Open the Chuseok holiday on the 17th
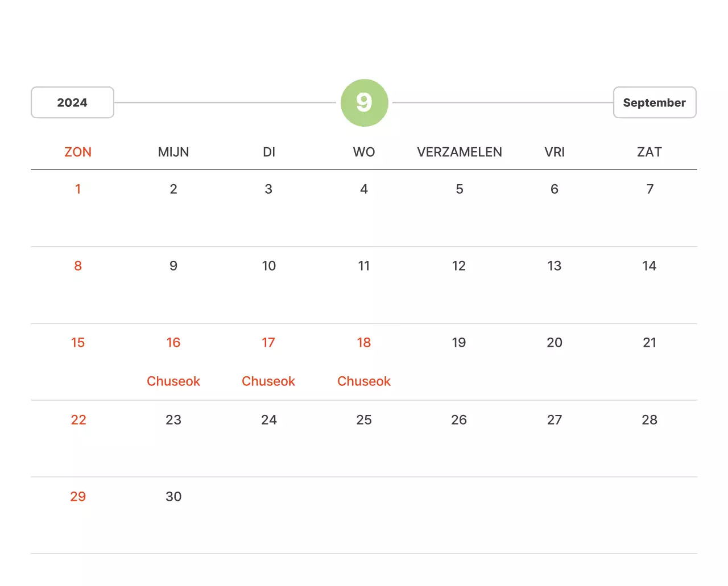The image size is (728, 586). pos(268,381)
